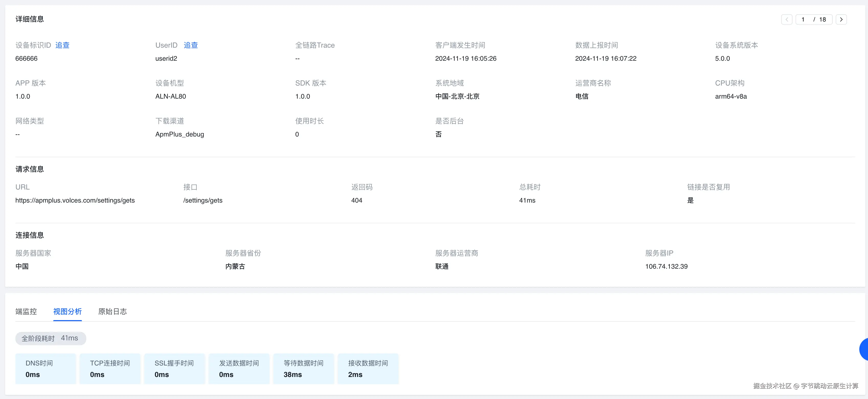Click the page number input showing 1
Viewport: 868px width, 399px height.
(803, 19)
